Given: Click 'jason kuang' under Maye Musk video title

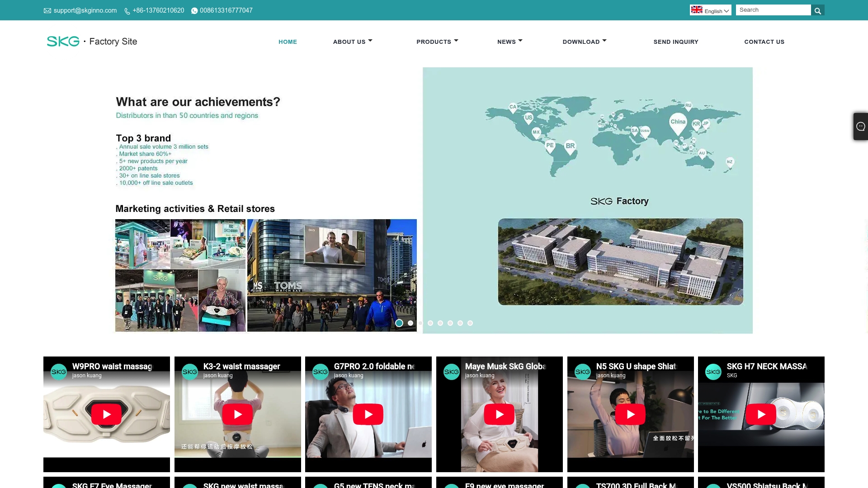Looking at the screenshot, I should pos(480,375).
